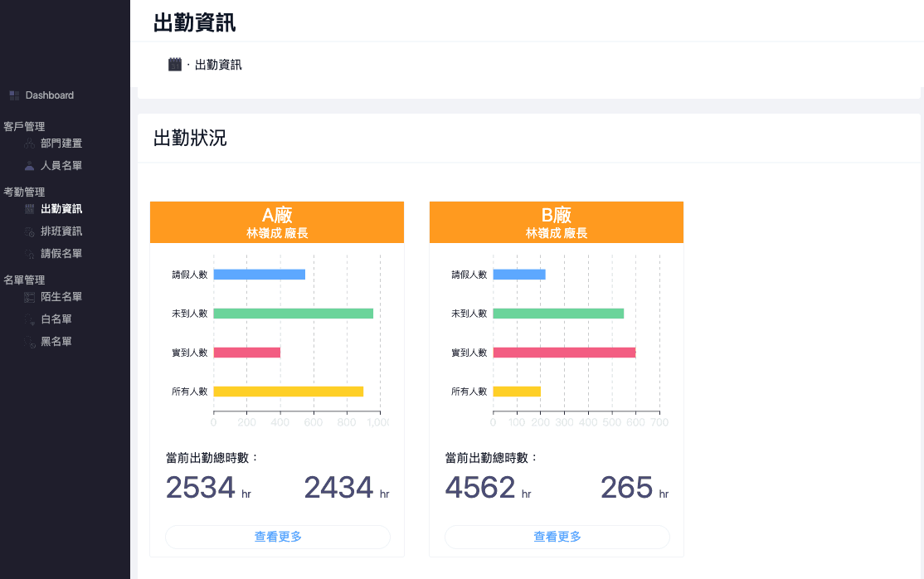Click B廠 當前出勤總時數 label
The width and height of the screenshot is (924, 579).
point(492,458)
